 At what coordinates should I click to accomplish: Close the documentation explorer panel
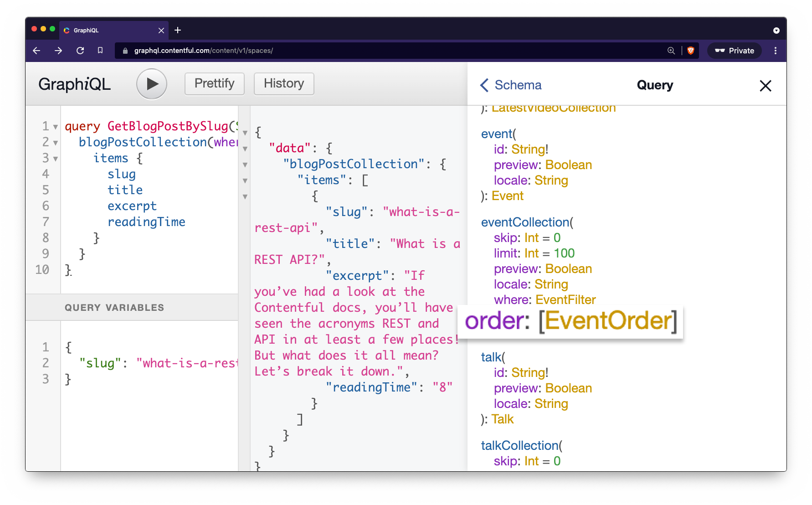tap(766, 86)
